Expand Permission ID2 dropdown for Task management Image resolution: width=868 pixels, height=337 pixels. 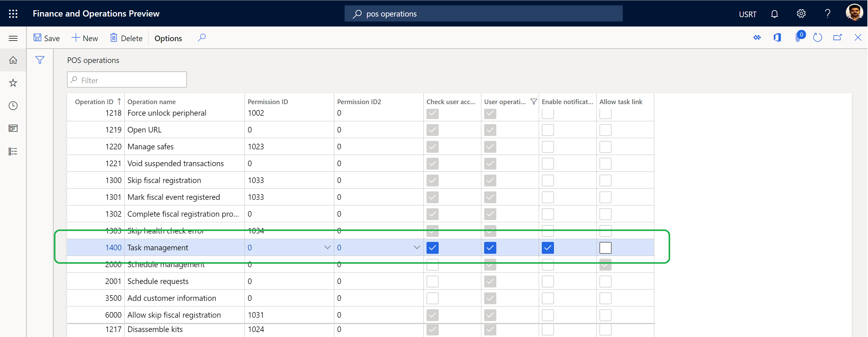[x=417, y=247]
